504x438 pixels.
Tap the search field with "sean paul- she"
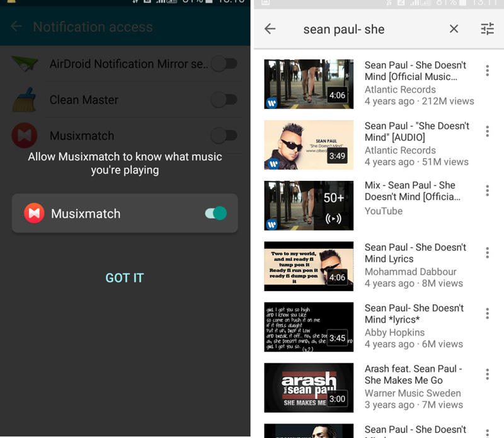[x=365, y=29]
